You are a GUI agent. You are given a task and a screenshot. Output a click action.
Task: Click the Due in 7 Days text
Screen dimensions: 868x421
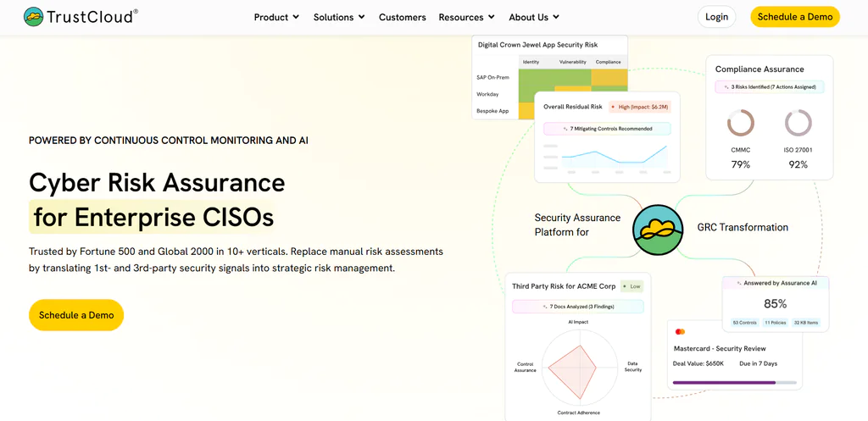[759, 363]
